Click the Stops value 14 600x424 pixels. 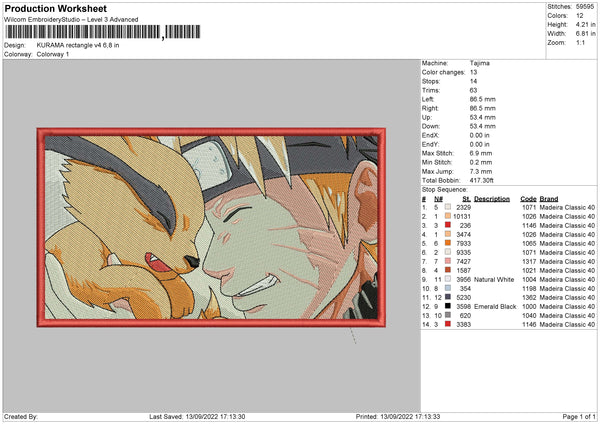point(473,81)
